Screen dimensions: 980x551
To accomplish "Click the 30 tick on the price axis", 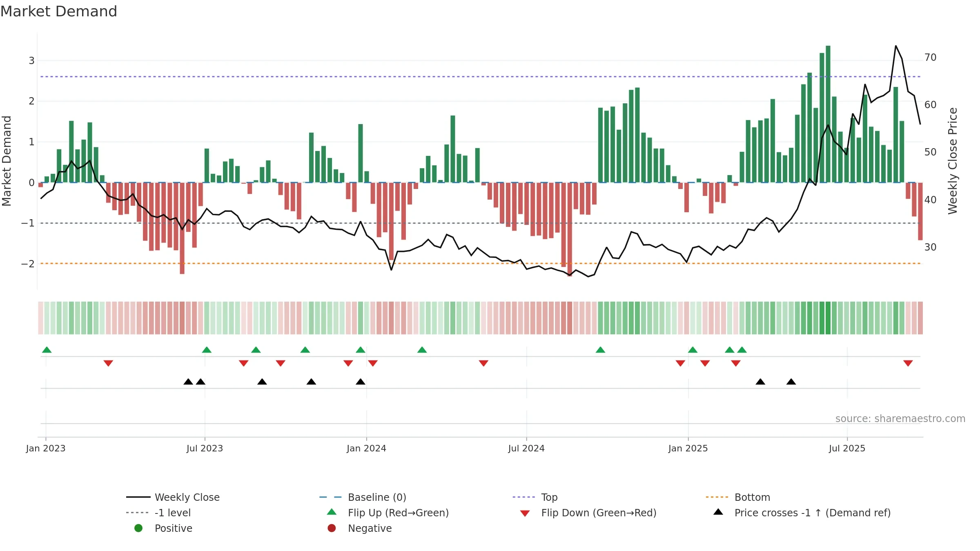I will coord(931,247).
